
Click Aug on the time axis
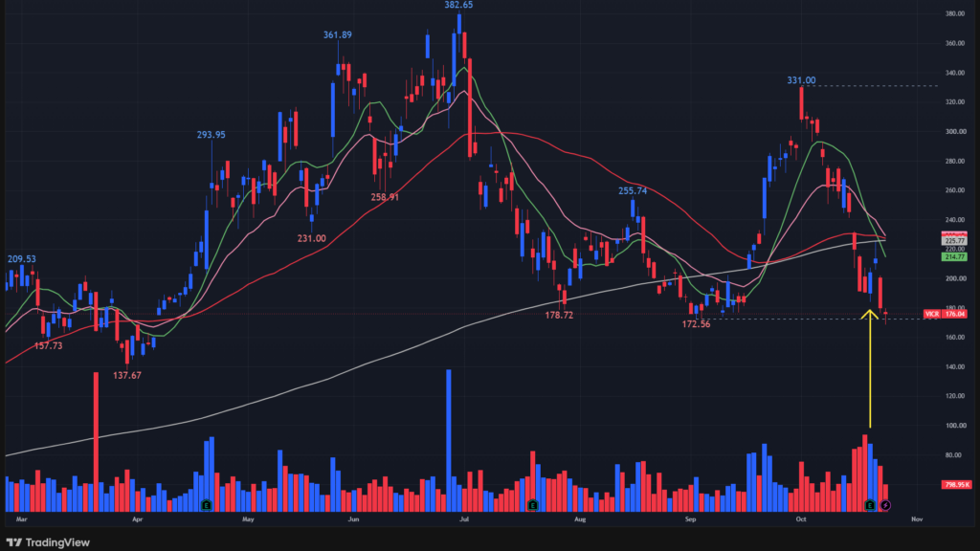coord(580,519)
